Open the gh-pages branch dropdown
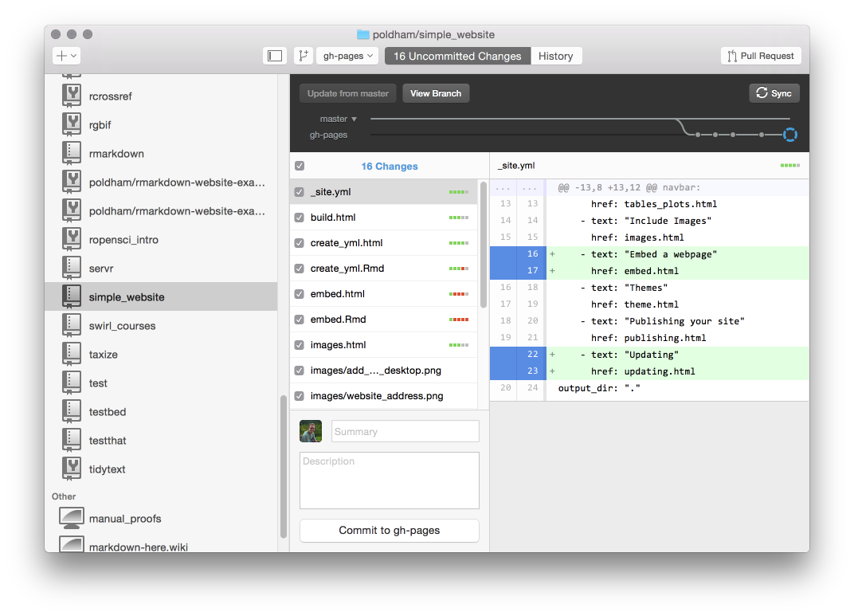The height and width of the screenshot is (616, 854). click(347, 56)
